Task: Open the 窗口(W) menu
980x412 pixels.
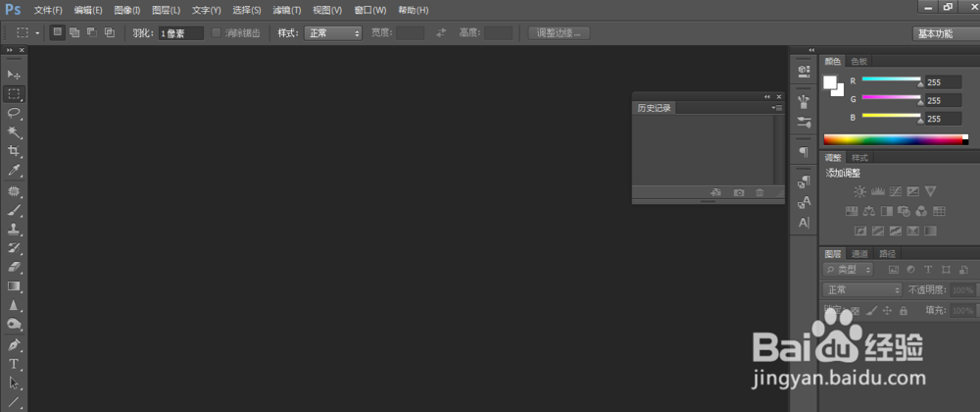Action: point(370,11)
